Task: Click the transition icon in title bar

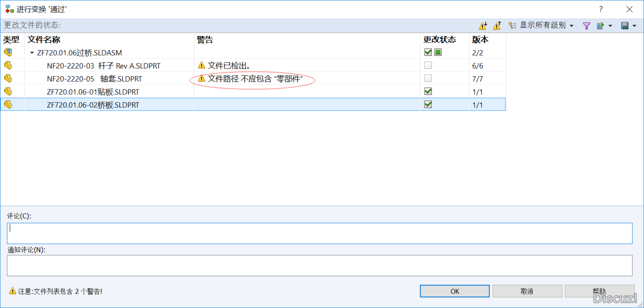Action: coord(9,9)
